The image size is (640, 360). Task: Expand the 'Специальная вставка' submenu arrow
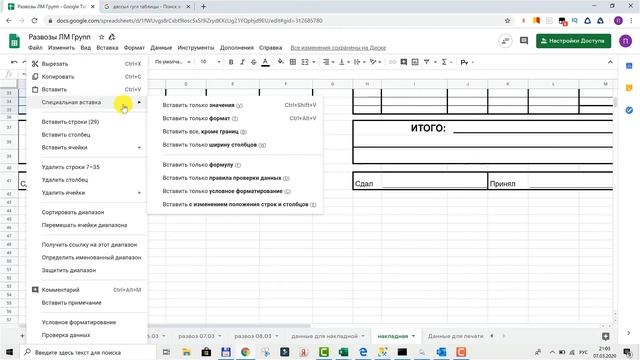(x=139, y=102)
